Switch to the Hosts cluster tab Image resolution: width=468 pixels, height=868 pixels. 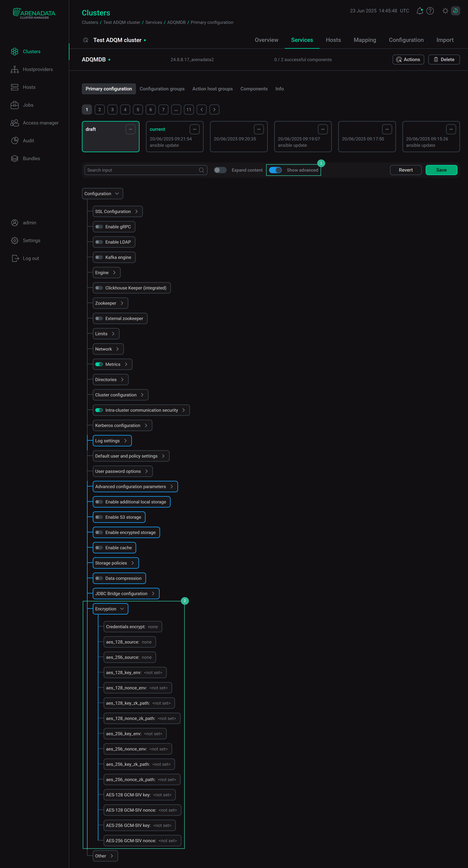click(x=333, y=40)
